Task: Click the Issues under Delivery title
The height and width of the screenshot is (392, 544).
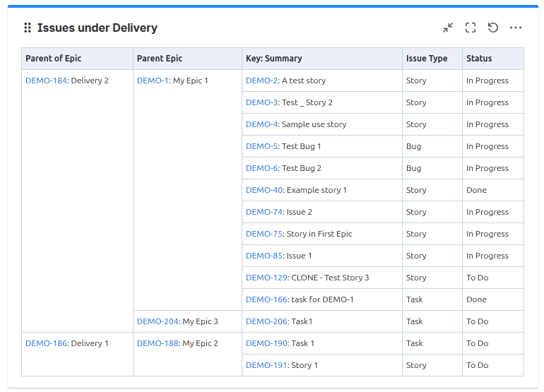Action: coord(97,28)
